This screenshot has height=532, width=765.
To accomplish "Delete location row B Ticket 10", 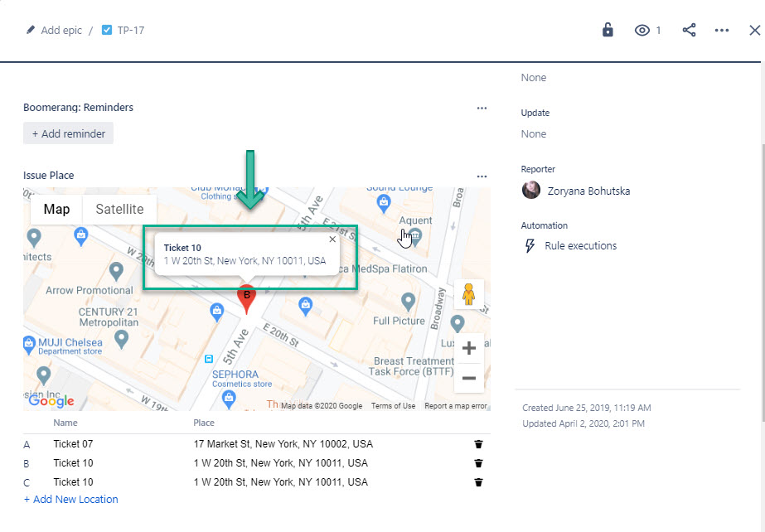I will [478, 463].
